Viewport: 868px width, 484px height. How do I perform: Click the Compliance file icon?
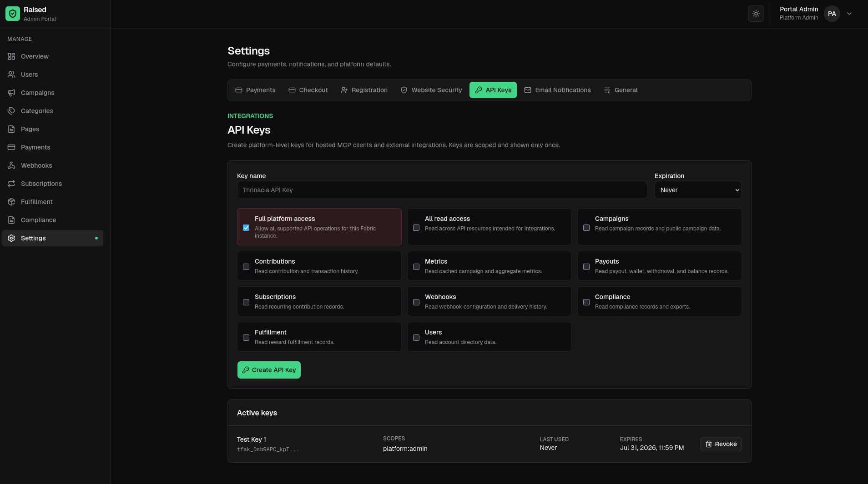(11, 220)
